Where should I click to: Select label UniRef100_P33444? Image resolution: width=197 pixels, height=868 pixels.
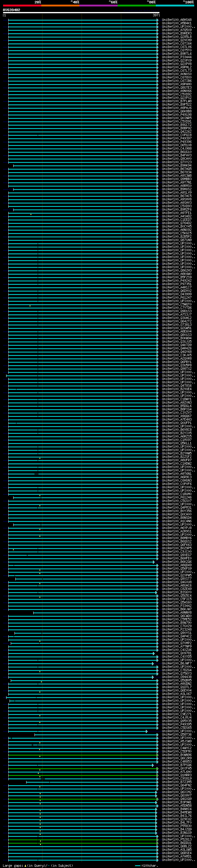click(177, 57)
